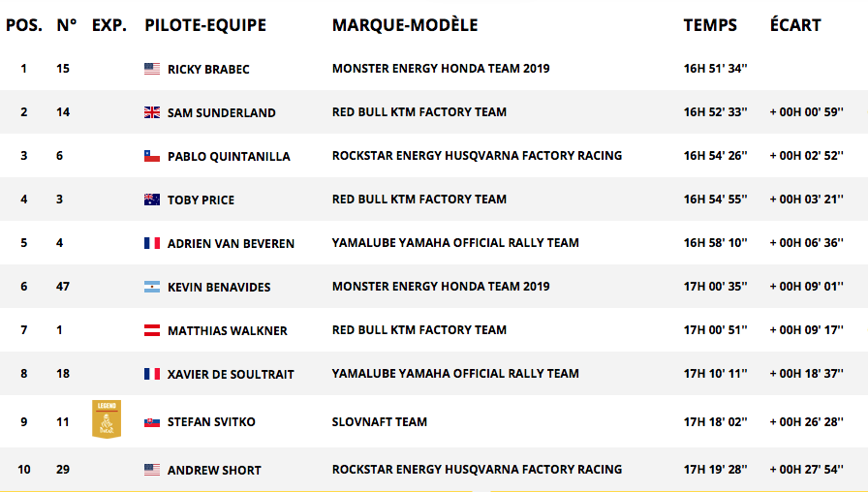
Task: Click the USA flag beside Ricky Brabec
Action: (x=151, y=69)
